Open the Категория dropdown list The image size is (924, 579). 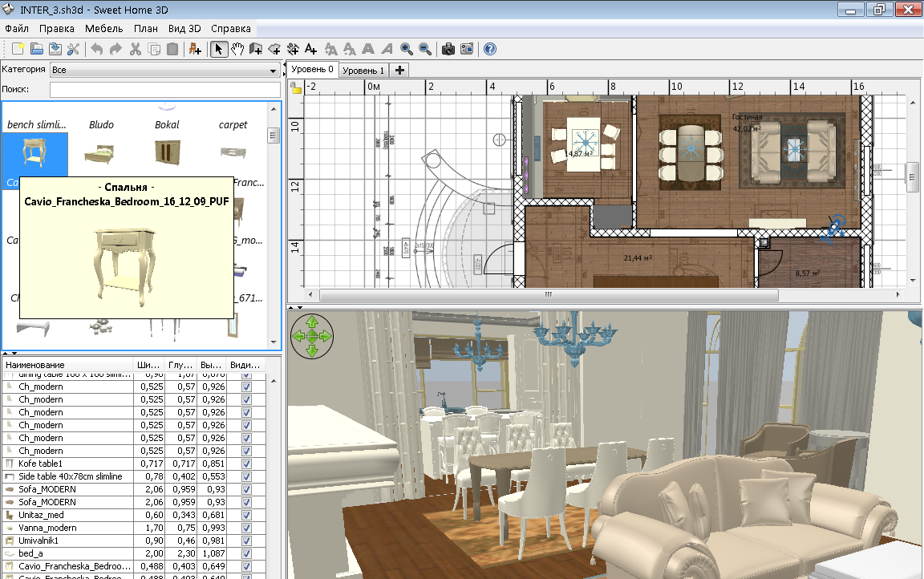click(x=164, y=70)
